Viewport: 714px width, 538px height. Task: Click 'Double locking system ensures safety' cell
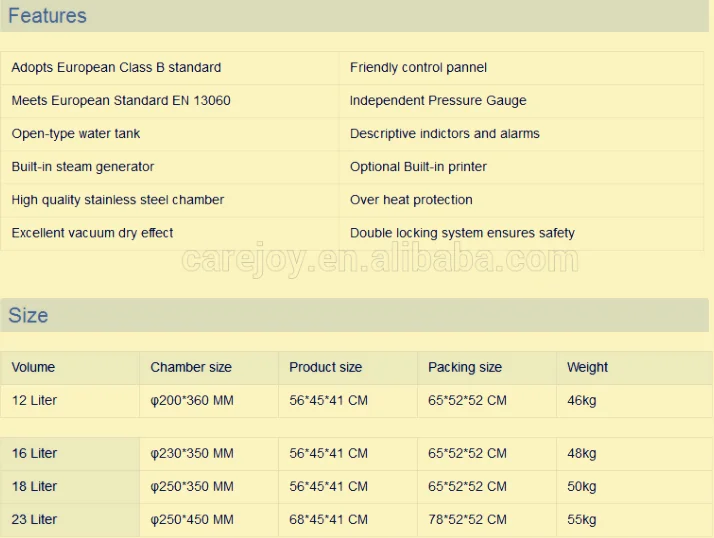[462, 233]
